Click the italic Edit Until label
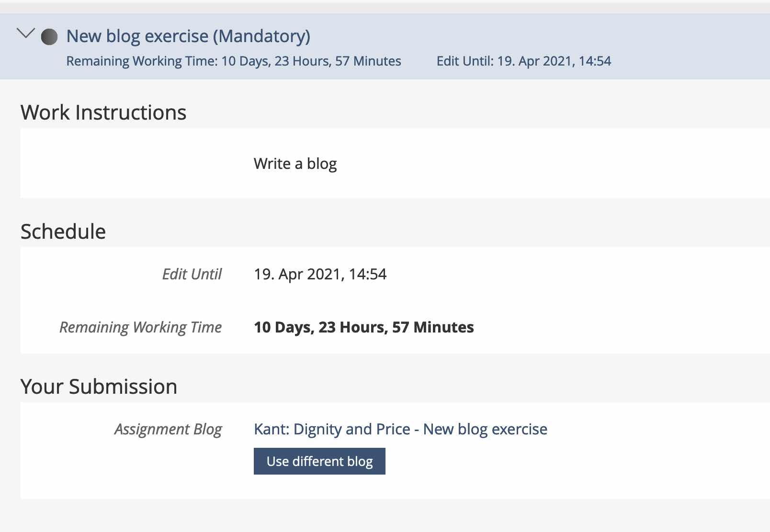Viewport: 770px width, 532px height. [192, 274]
